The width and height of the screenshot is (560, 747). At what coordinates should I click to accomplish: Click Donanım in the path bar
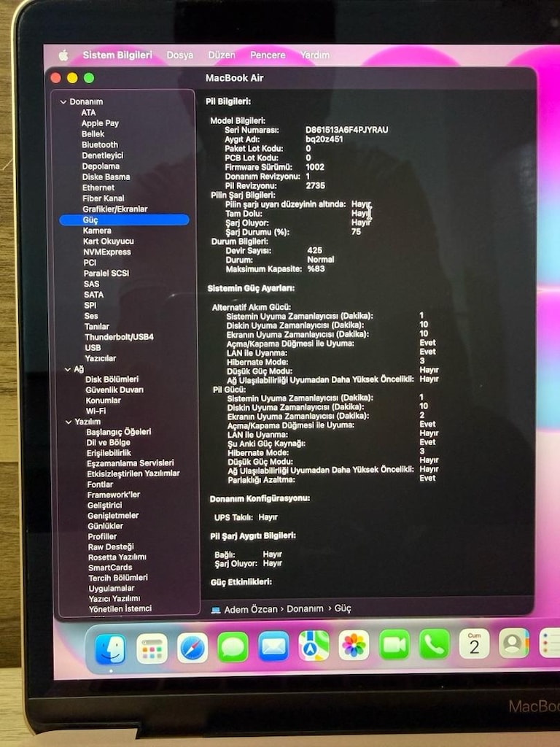point(305,609)
